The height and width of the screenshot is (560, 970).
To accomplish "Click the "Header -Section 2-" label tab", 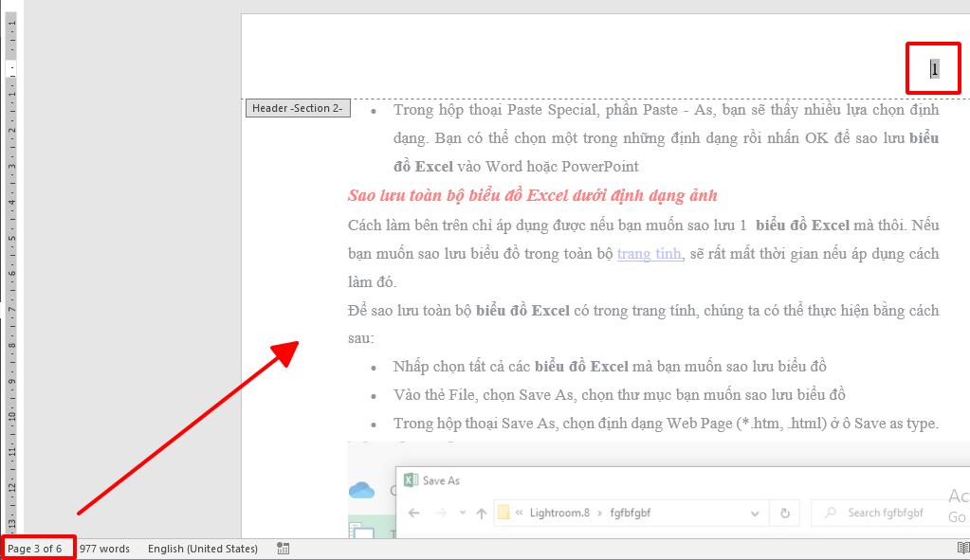I will pyautogui.click(x=297, y=108).
